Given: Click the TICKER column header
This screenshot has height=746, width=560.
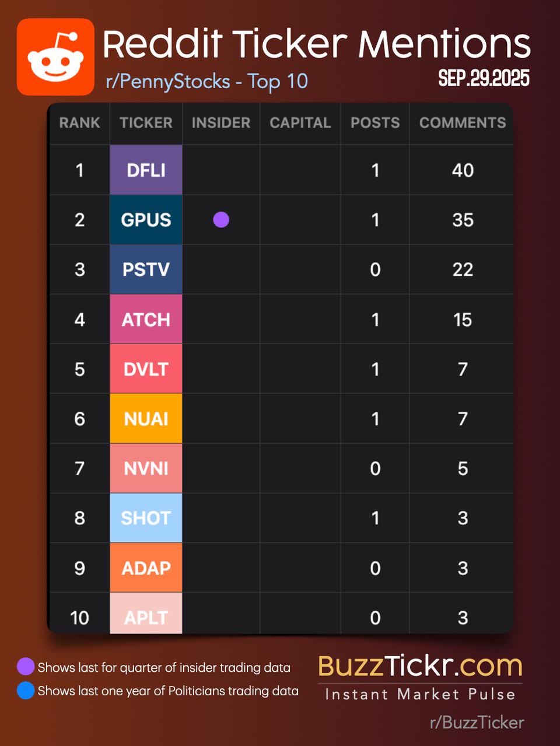Looking at the screenshot, I should pos(146,123).
